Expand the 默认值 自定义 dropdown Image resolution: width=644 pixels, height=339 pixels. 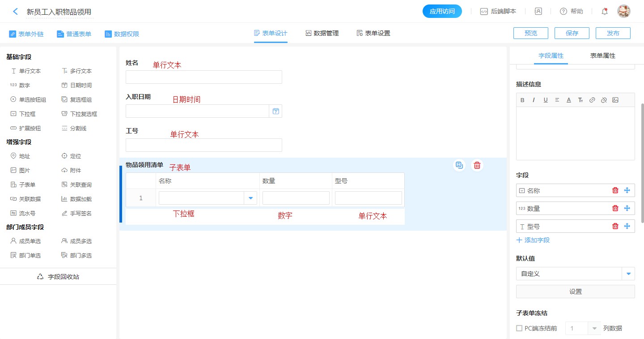coord(628,274)
